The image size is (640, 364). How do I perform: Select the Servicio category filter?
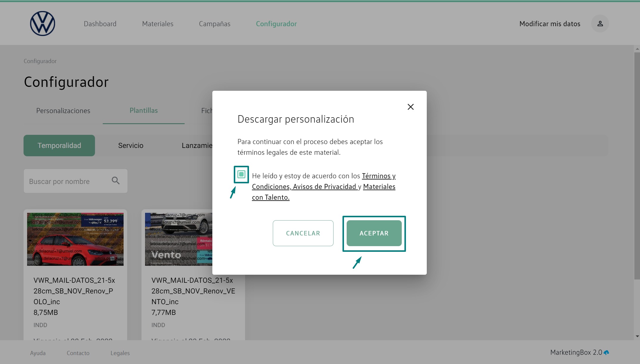(x=130, y=146)
